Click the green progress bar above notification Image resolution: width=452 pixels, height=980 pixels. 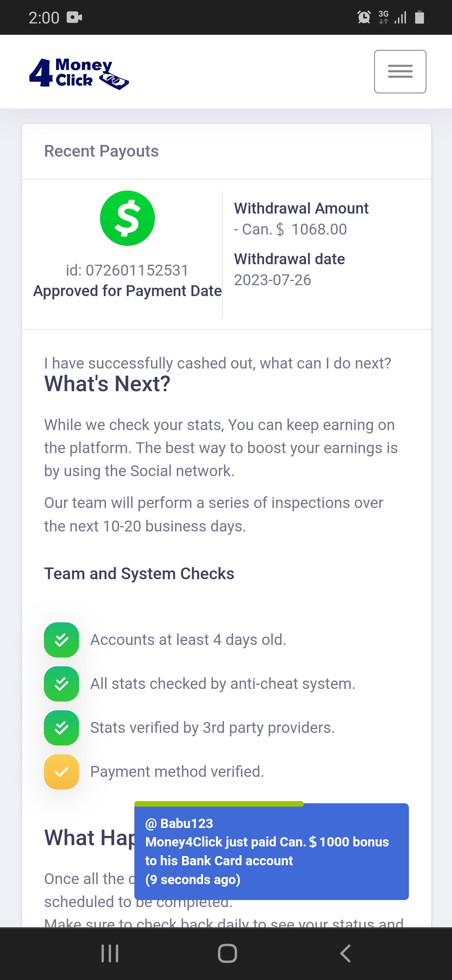219,804
